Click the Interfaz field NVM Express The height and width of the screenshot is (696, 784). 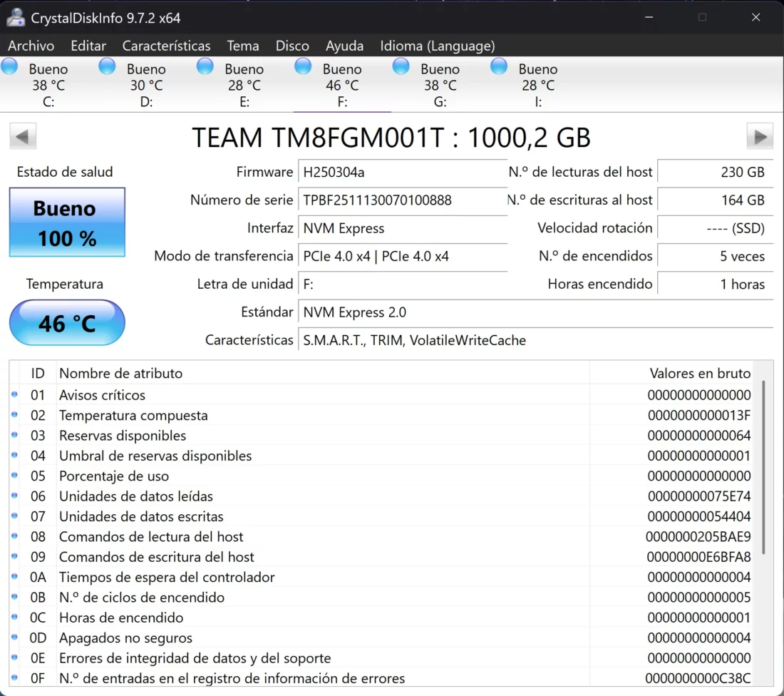click(x=403, y=228)
